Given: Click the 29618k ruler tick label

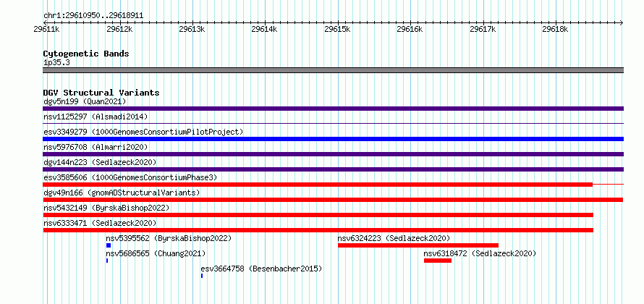Looking at the screenshot, I should pos(556,29).
